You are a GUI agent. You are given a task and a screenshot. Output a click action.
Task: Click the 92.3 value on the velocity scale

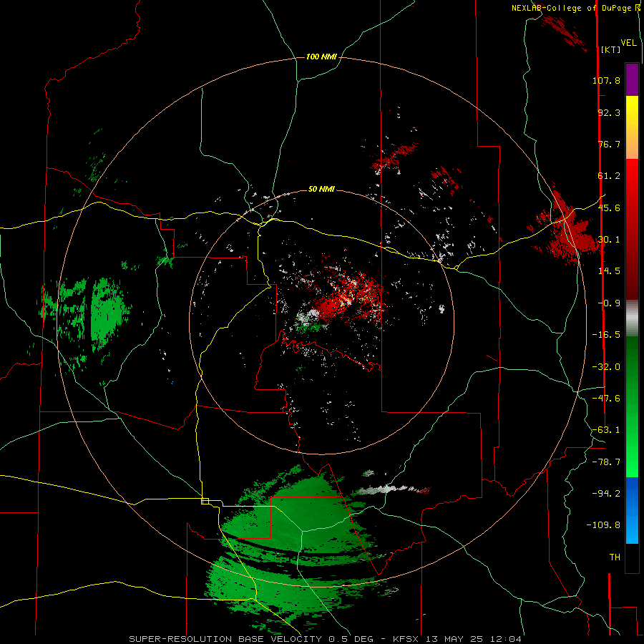click(x=609, y=112)
